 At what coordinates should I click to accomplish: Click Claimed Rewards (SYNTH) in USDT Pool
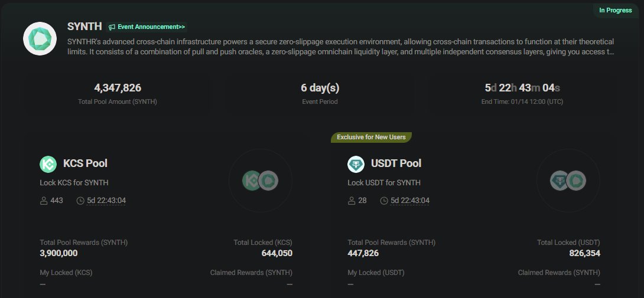pos(559,273)
